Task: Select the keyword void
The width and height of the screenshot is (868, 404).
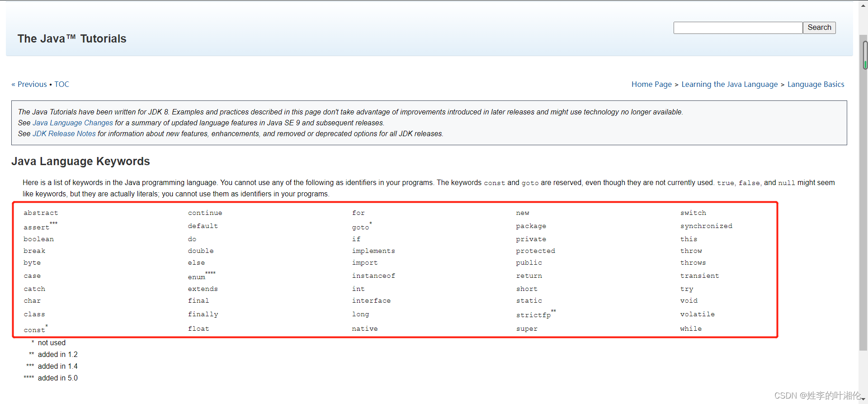Action: [689, 300]
